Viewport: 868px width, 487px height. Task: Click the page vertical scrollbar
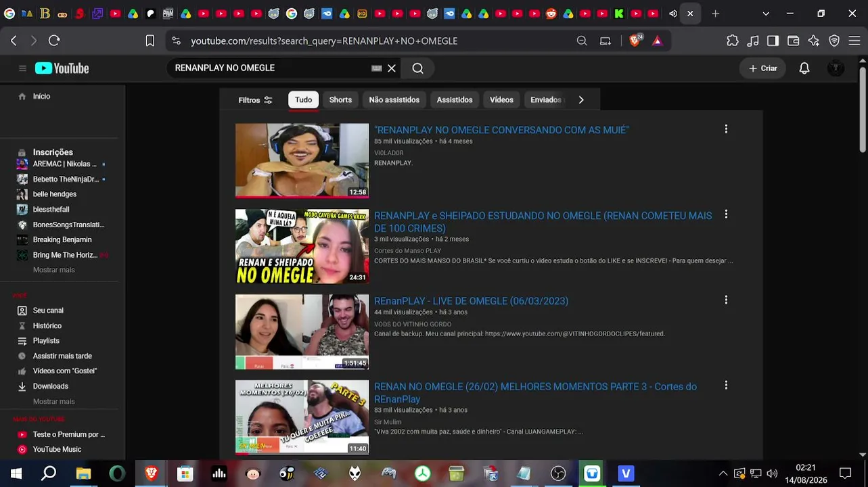coord(863,109)
